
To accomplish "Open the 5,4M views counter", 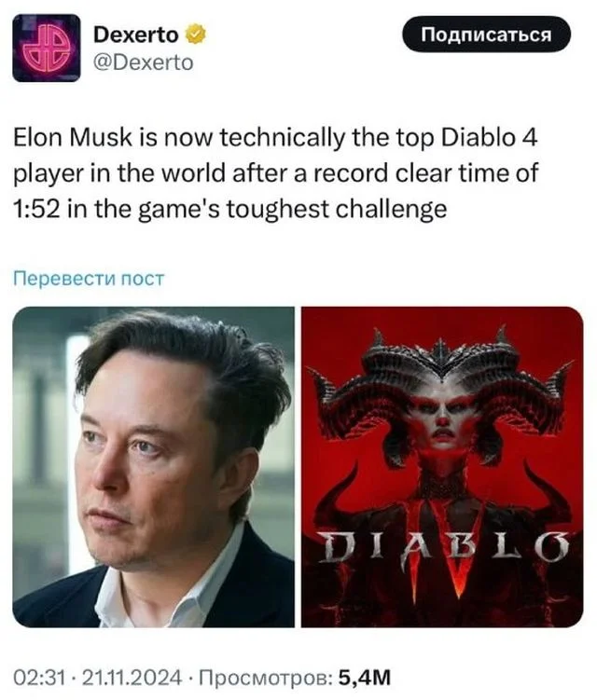I will click(365, 678).
